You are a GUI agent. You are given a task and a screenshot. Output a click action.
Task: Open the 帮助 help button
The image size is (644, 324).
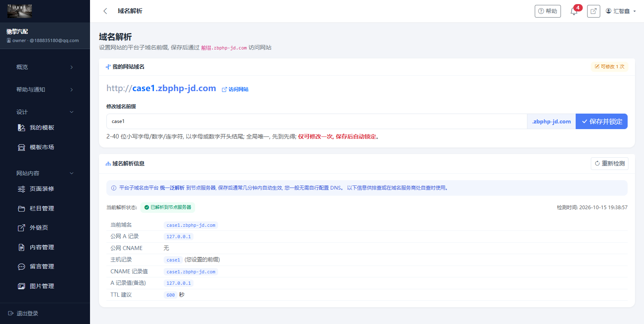coord(547,11)
